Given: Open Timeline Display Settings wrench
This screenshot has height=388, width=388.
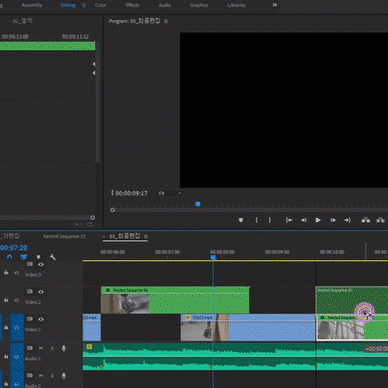Looking at the screenshot, I should coord(53,257).
